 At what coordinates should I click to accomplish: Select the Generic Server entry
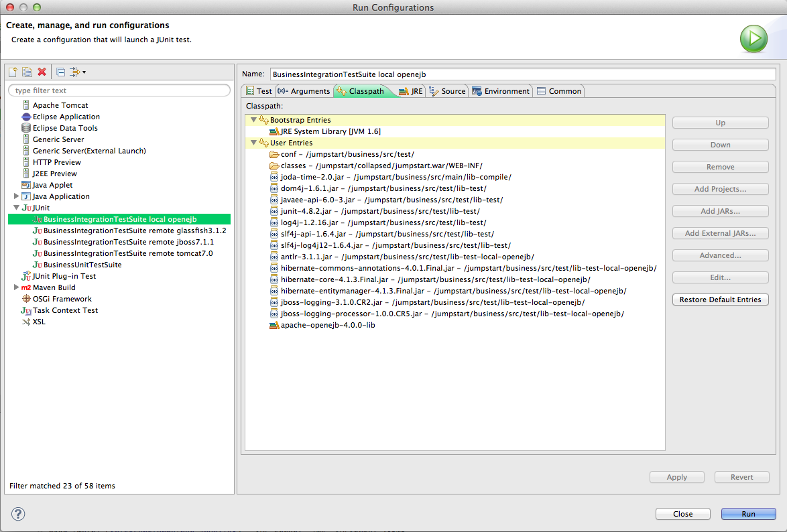point(53,139)
